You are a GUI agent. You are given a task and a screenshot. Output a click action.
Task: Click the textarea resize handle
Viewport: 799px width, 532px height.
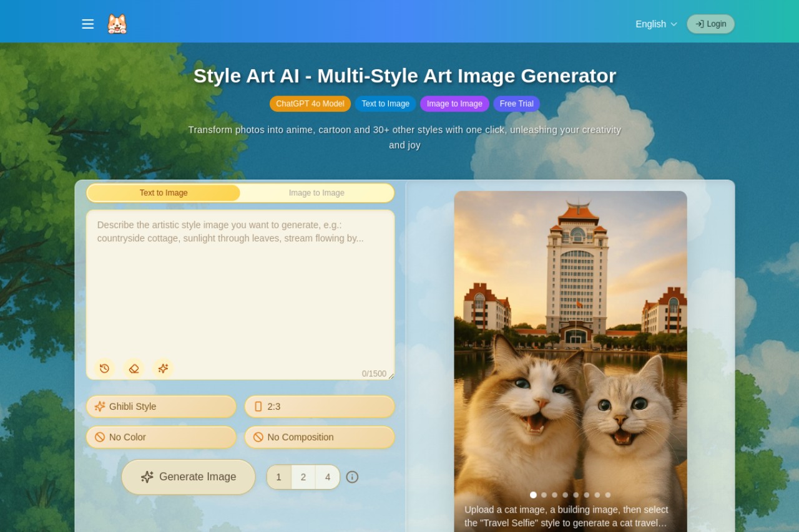point(391,376)
